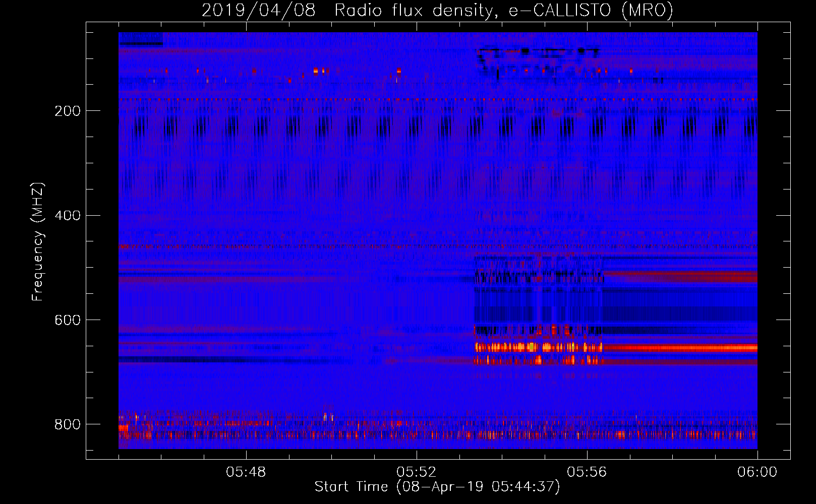Click the 05:52 time tick label
816x504 pixels.
417,472
